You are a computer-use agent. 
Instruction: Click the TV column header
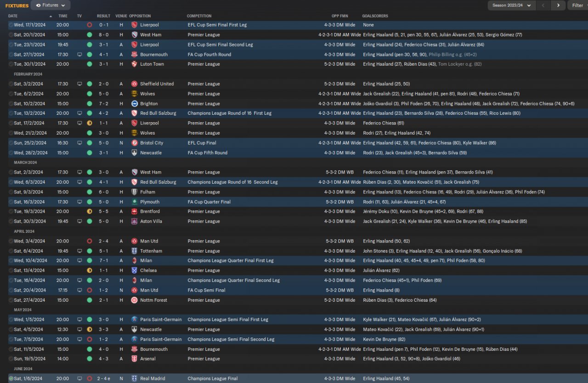(x=79, y=16)
